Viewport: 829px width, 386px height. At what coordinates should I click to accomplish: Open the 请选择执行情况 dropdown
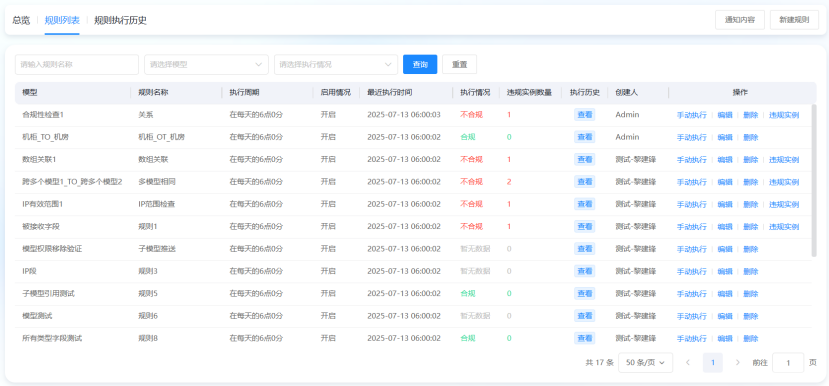(336, 65)
